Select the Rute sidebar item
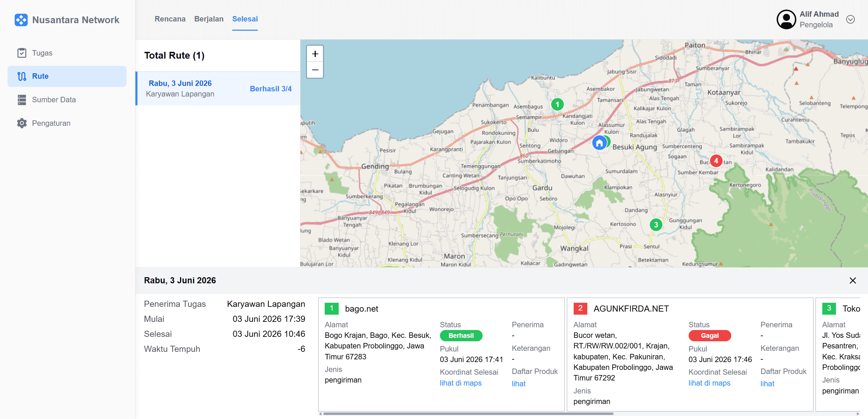Viewport: 868px width, 419px height. point(67,76)
